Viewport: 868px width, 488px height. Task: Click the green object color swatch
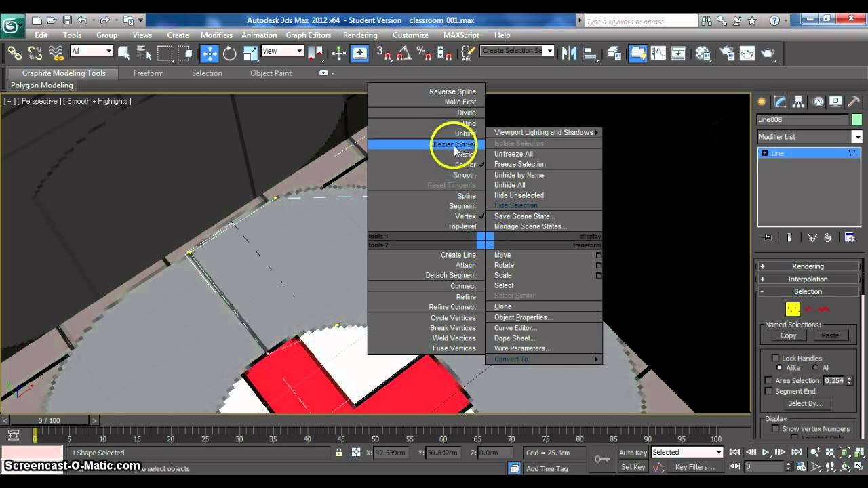click(x=857, y=119)
